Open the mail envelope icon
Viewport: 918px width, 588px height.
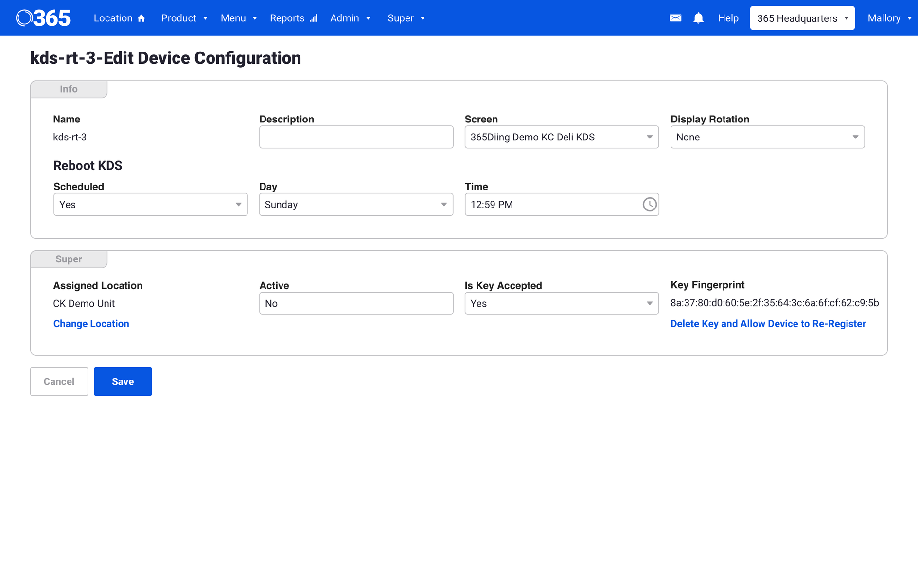pos(675,18)
